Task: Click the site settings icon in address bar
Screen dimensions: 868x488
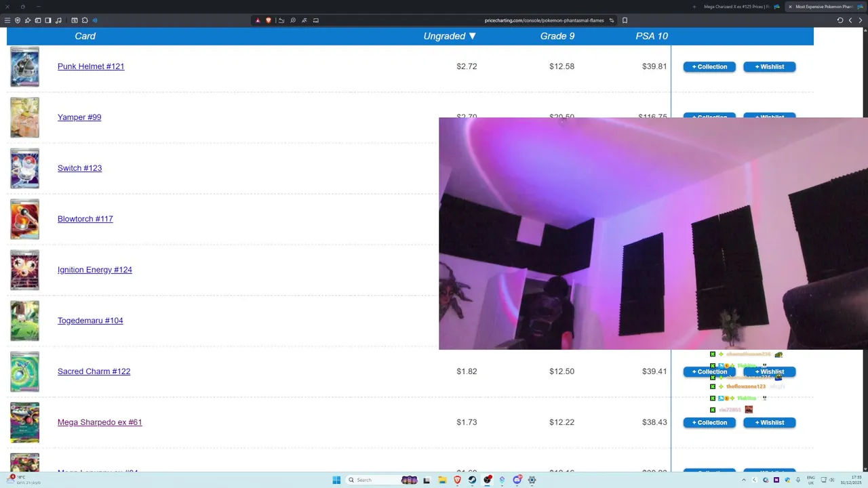Action: click(x=612, y=20)
